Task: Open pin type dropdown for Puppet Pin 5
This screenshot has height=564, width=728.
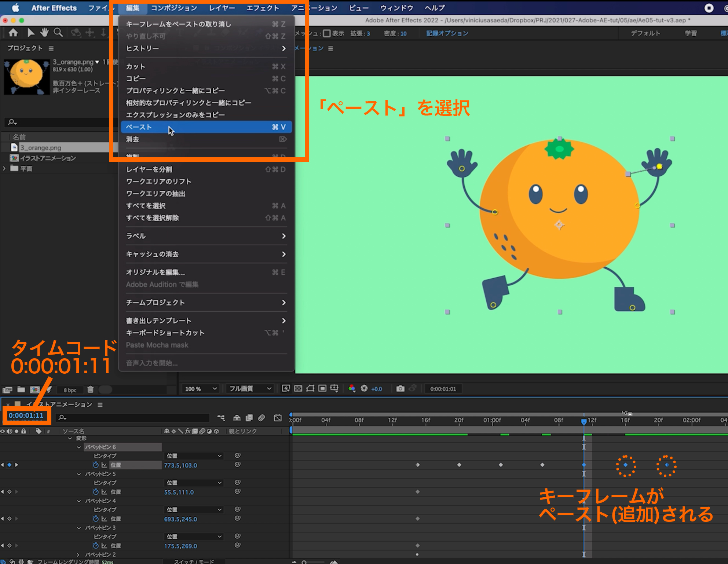Action: pos(194,483)
